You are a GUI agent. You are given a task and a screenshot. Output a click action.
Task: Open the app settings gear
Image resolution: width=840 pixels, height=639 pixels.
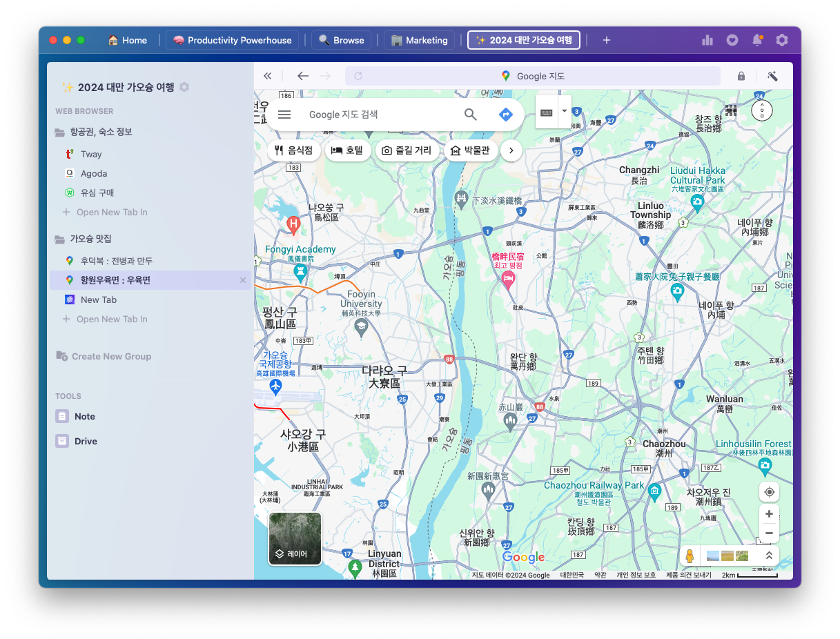[x=782, y=40]
